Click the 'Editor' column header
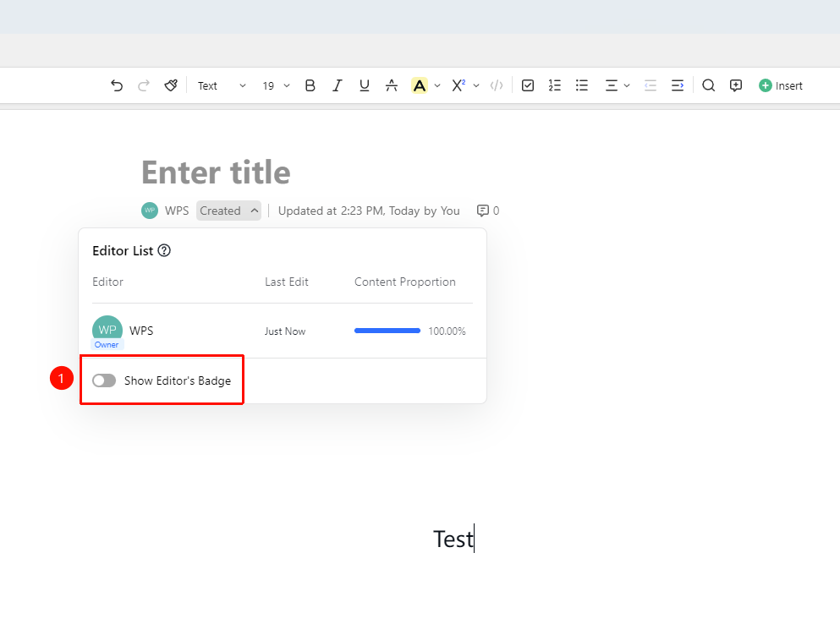Screen dimensions: 840x624 coord(107,282)
